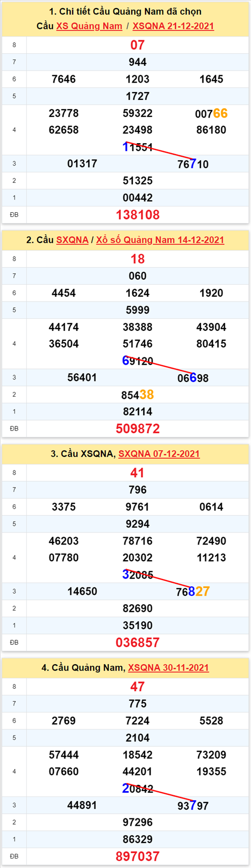Click the number 57444
The image size is (251, 868).
tap(64, 755)
